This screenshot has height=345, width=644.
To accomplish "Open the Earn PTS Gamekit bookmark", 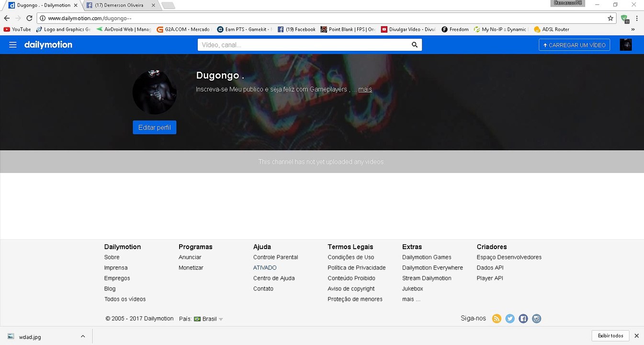I will point(244,29).
